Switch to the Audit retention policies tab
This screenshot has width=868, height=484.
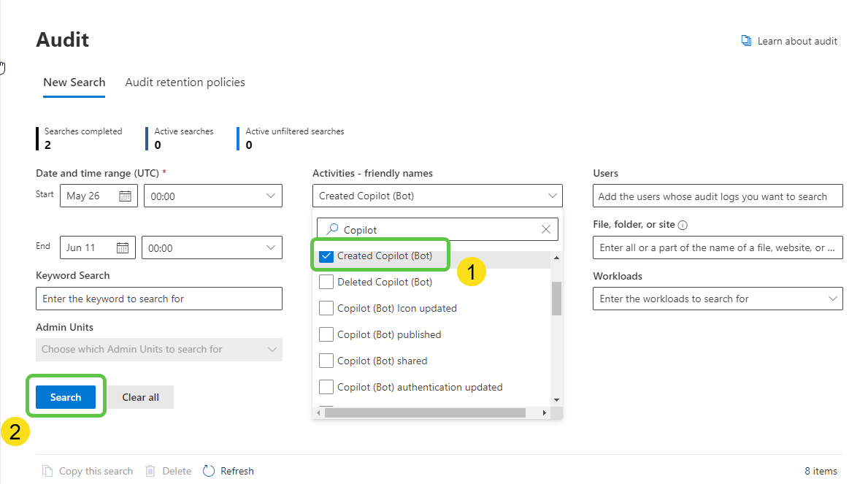[185, 82]
